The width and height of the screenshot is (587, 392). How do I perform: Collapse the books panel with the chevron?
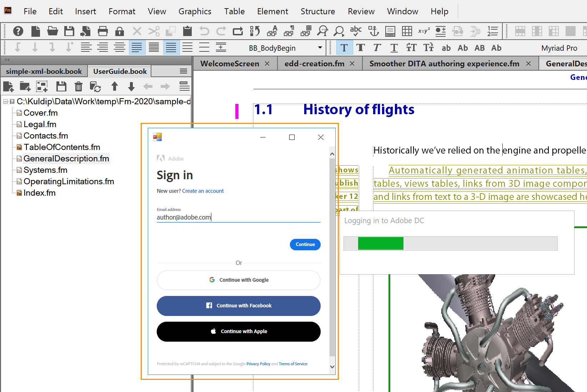[7, 60]
